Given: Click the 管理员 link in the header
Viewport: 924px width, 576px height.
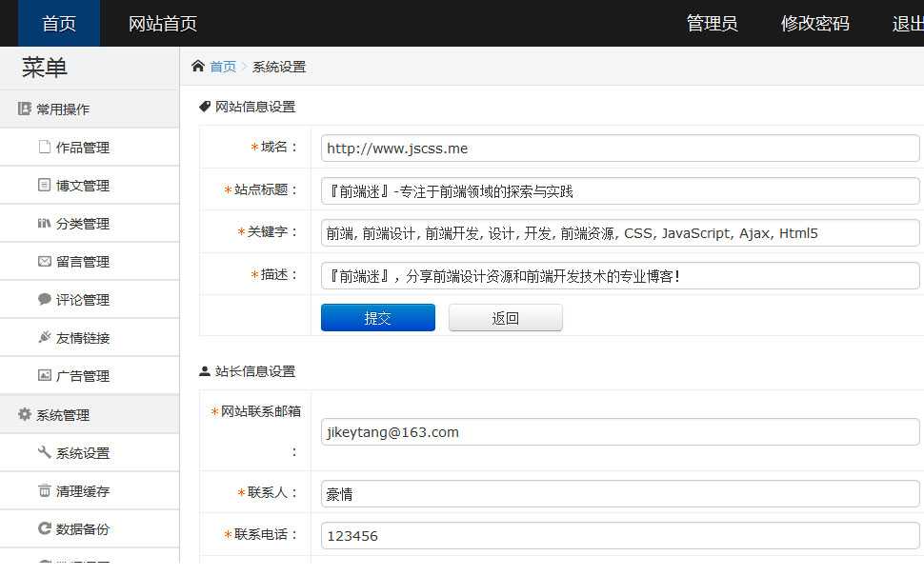Looking at the screenshot, I should click(712, 24).
